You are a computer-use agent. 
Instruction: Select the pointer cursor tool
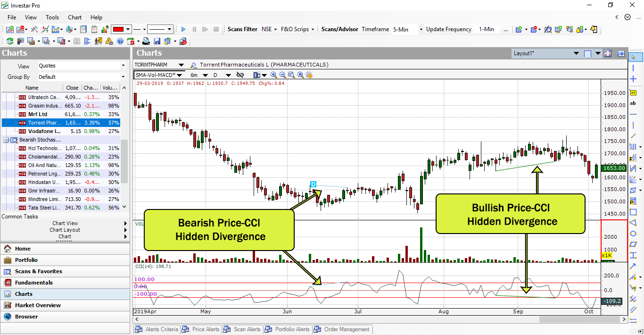click(633, 57)
